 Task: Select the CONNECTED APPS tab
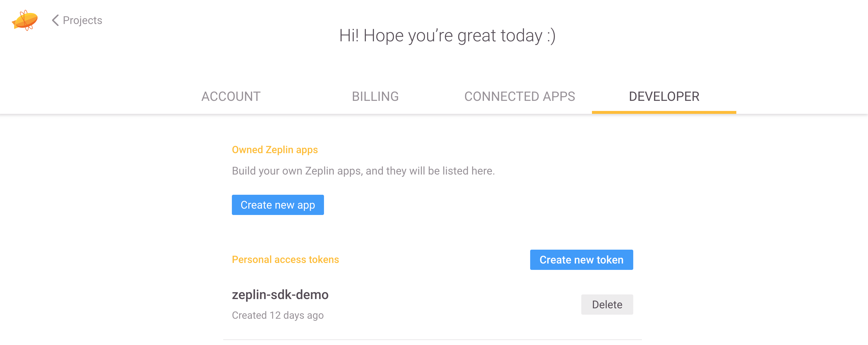click(519, 97)
